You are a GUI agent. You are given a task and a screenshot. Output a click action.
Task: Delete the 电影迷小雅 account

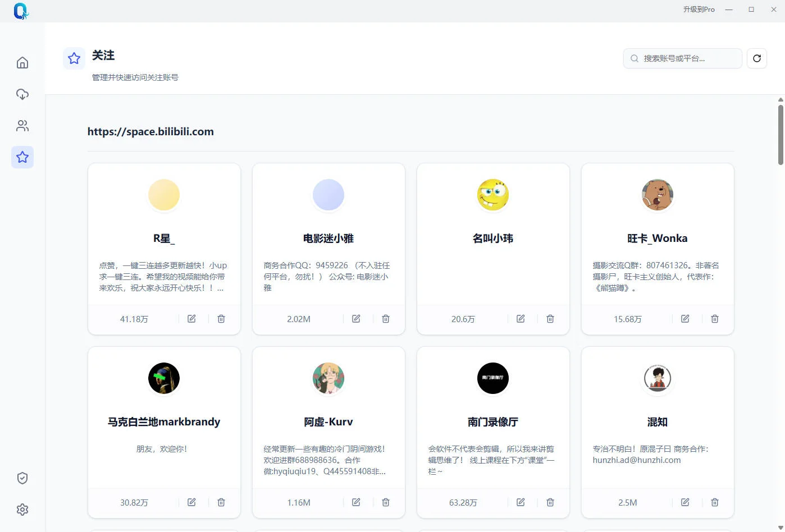pyautogui.click(x=385, y=318)
